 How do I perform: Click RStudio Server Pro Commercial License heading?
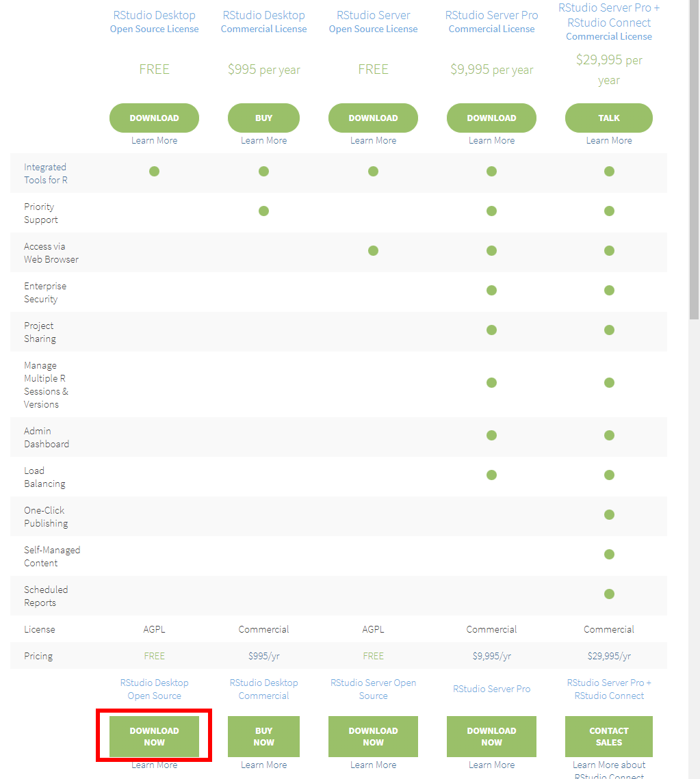(491, 22)
